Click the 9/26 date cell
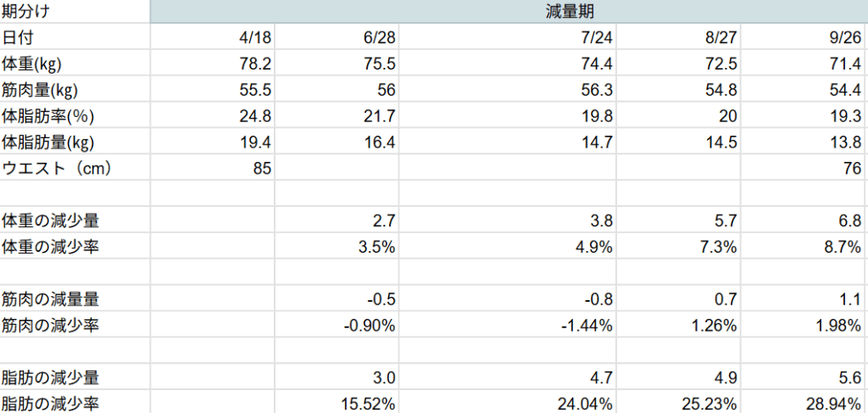The image size is (868, 413). [x=845, y=38]
